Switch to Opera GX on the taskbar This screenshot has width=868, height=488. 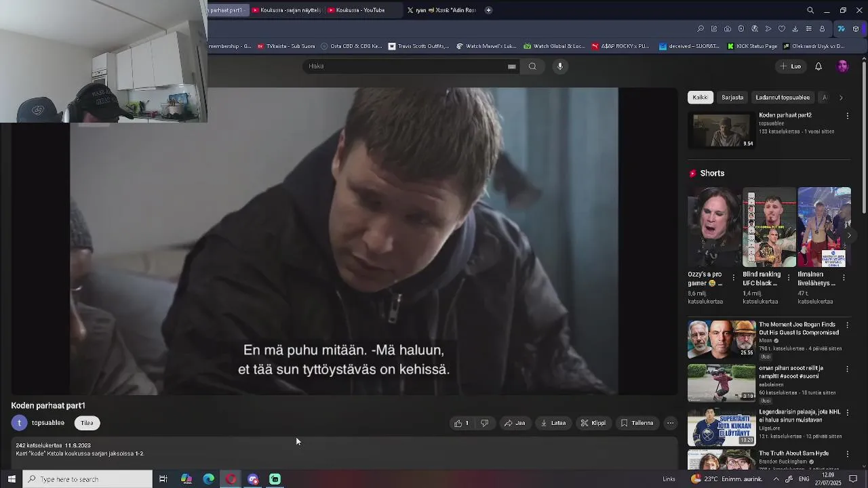click(x=231, y=479)
